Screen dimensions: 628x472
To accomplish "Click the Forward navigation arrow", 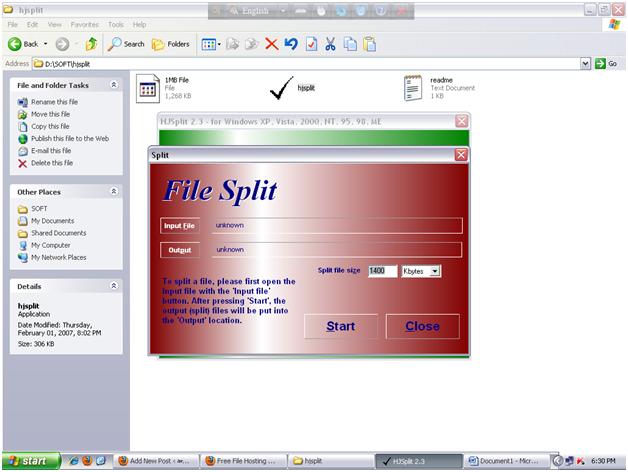I will click(62, 44).
